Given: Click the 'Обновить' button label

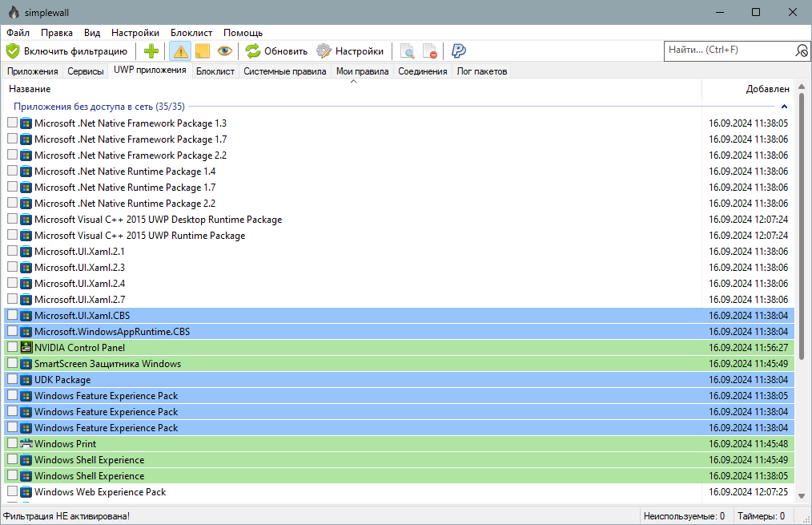Looking at the screenshot, I should (x=286, y=51).
